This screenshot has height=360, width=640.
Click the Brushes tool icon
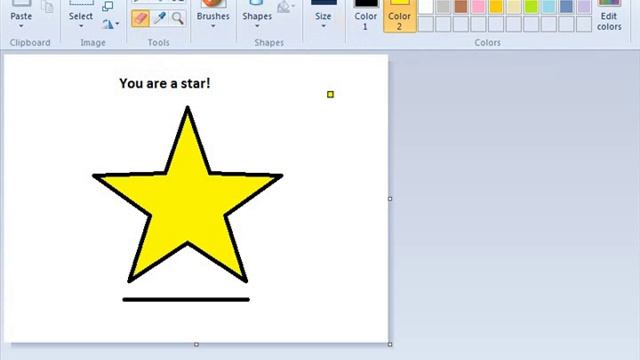[x=213, y=4]
